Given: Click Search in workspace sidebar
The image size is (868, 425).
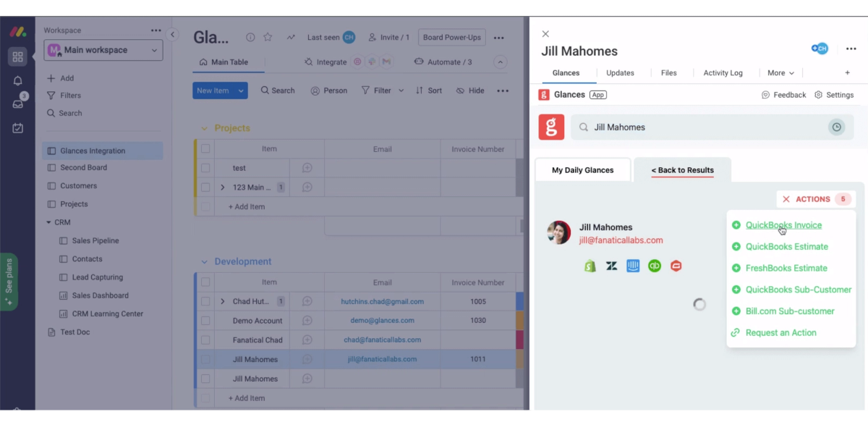Looking at the screenshot, I should [64, 113].
